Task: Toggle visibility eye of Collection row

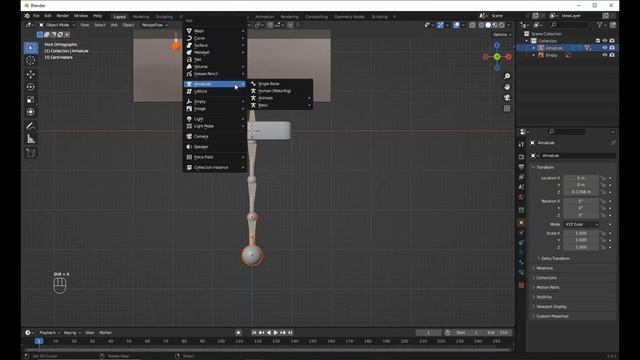Action: pyautogui.click(x=604, y=41)
